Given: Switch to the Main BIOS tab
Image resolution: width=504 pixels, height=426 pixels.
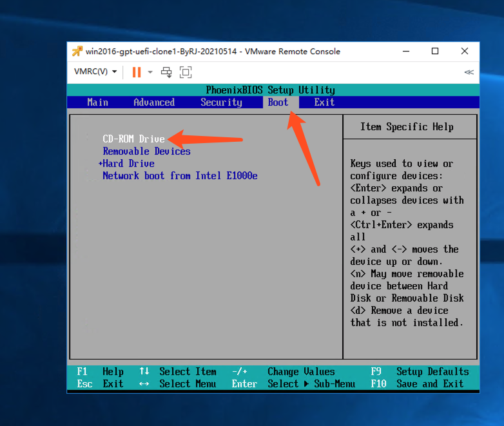Looking at the screenshot, I should click(97, 102).
